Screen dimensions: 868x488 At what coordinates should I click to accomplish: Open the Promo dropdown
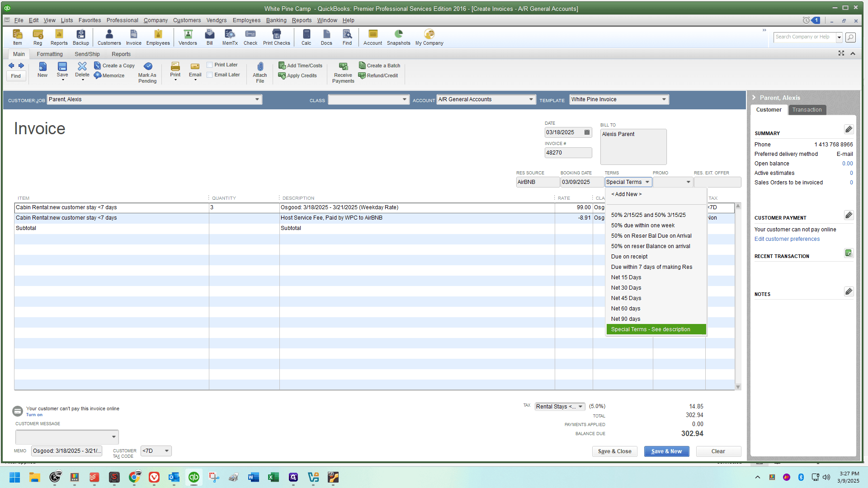click(688, 182)
